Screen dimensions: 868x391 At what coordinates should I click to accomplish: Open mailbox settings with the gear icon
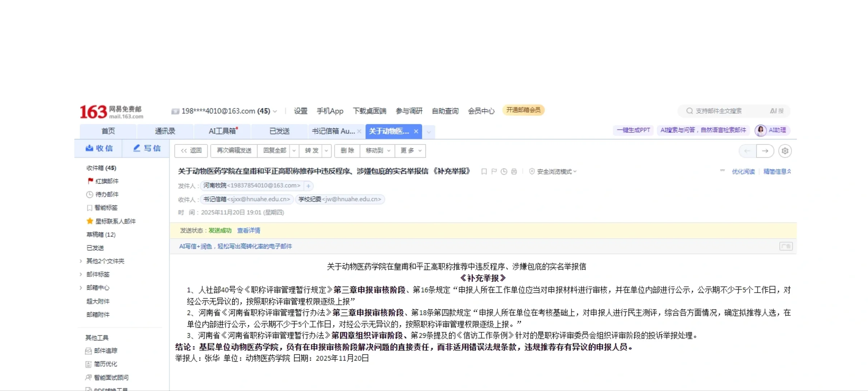pyautogui.click(x=785, y=151)
